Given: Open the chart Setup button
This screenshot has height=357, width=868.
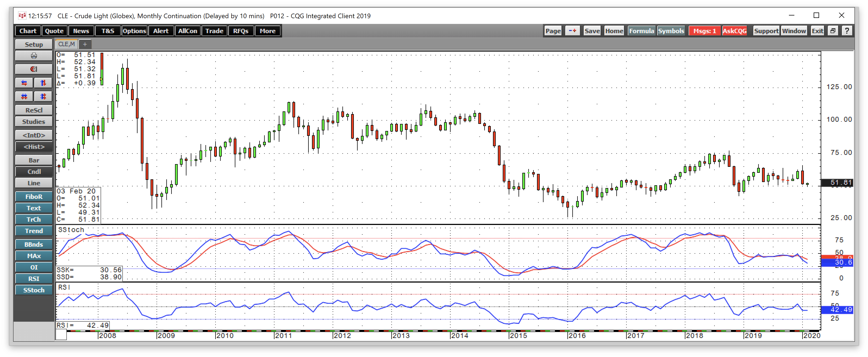Looking at the screenshot, I should [34, 45].
